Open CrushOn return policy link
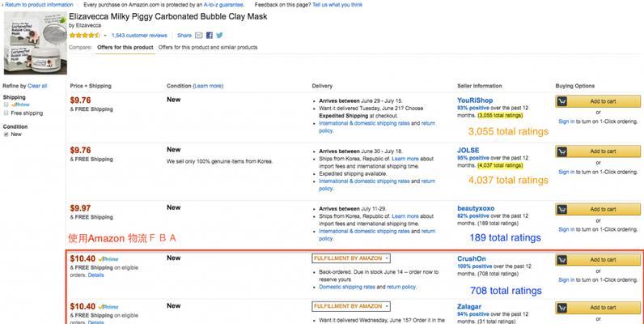 tap(400, 287)
